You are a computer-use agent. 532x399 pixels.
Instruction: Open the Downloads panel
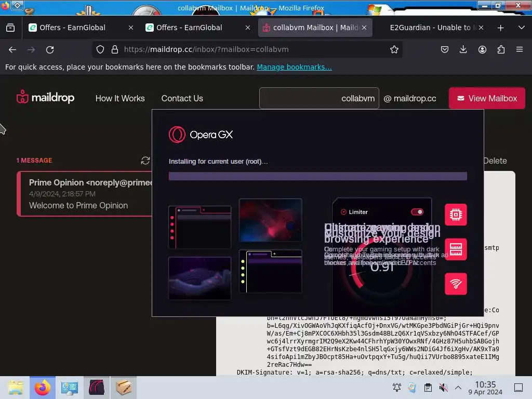(463, 49)
